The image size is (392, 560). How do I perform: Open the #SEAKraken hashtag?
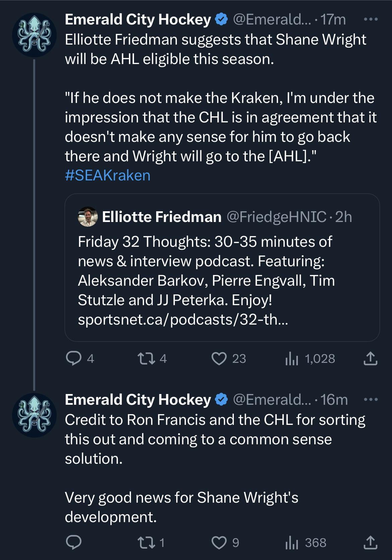(108, 175)
